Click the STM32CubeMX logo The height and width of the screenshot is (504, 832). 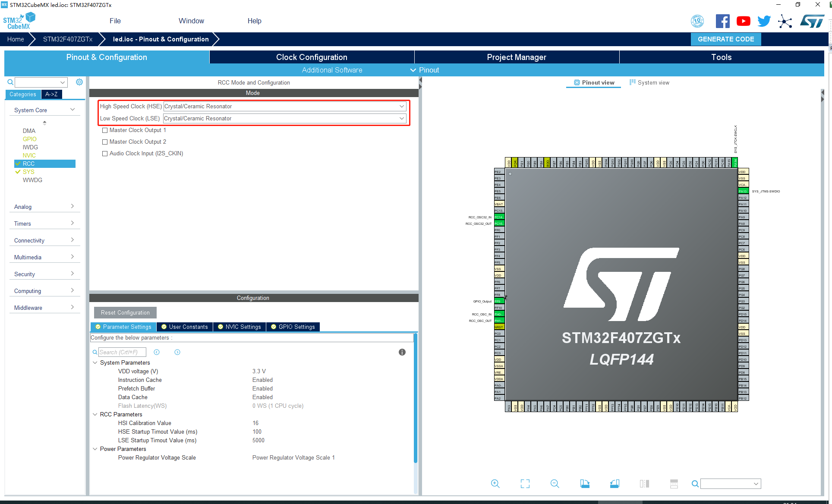tap(19, 21)
